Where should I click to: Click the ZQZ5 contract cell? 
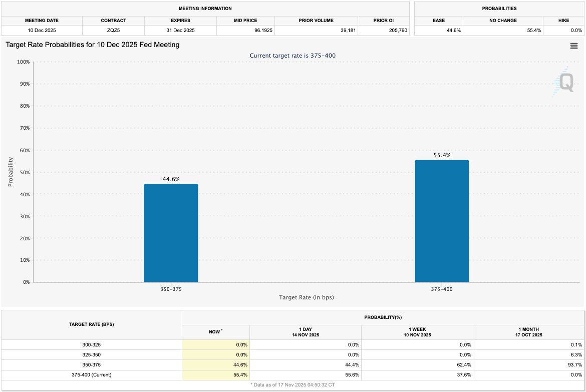[x=113, y=30]
